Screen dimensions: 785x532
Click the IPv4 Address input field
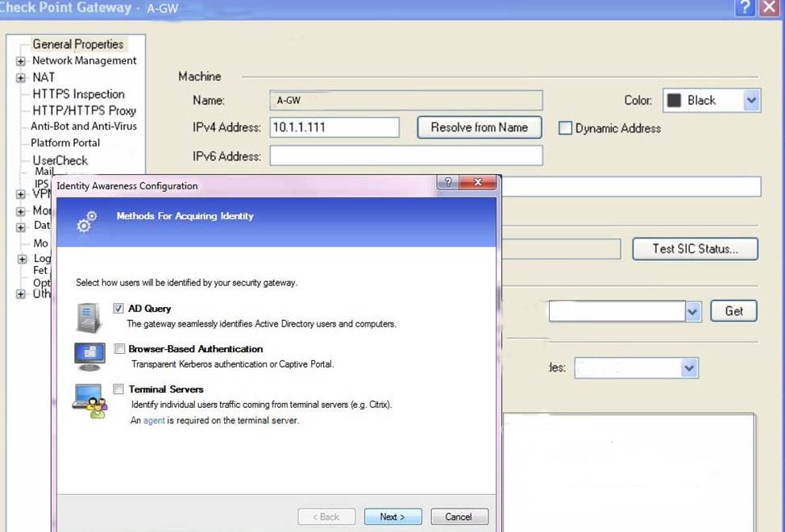pos(334,127)
